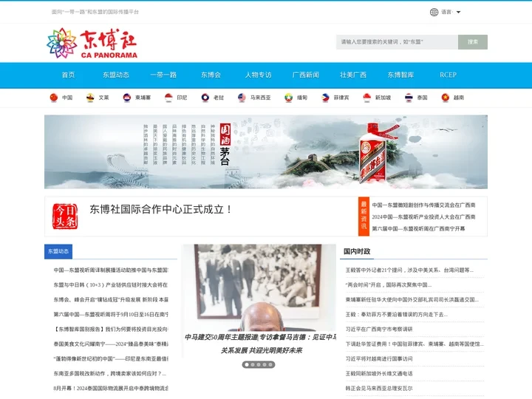Click the keyword search input field
The height and width of the screenshot is (399, 532).
[397, 42]
